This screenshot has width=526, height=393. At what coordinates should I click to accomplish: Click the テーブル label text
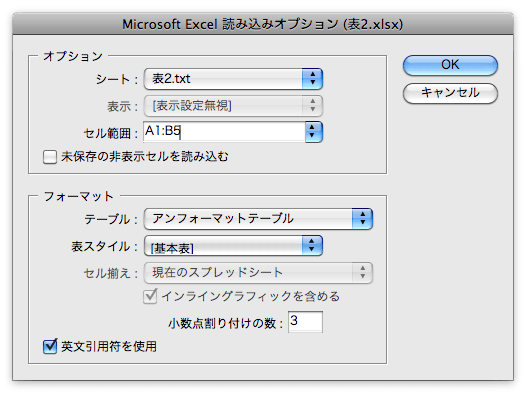coord(111,219)
